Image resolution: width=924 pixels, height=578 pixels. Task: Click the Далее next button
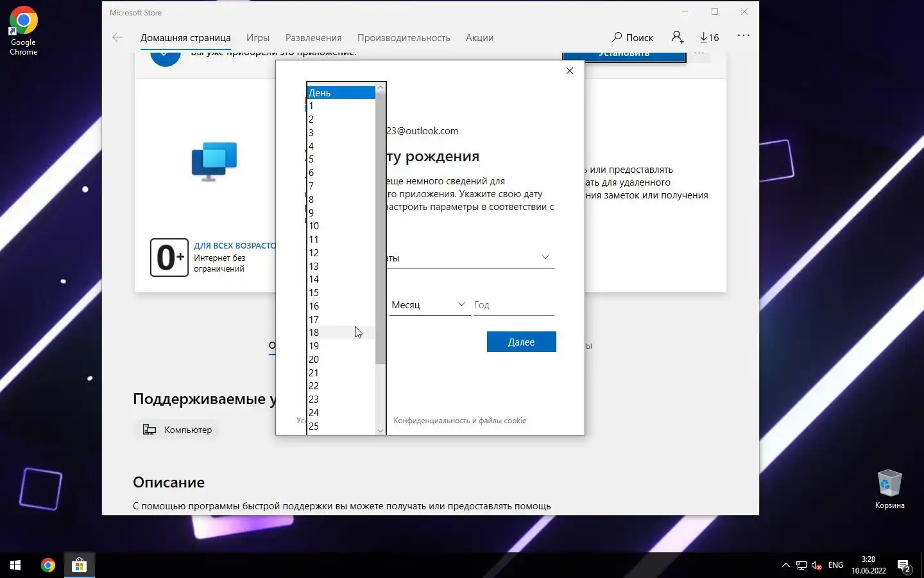point(521,342)
